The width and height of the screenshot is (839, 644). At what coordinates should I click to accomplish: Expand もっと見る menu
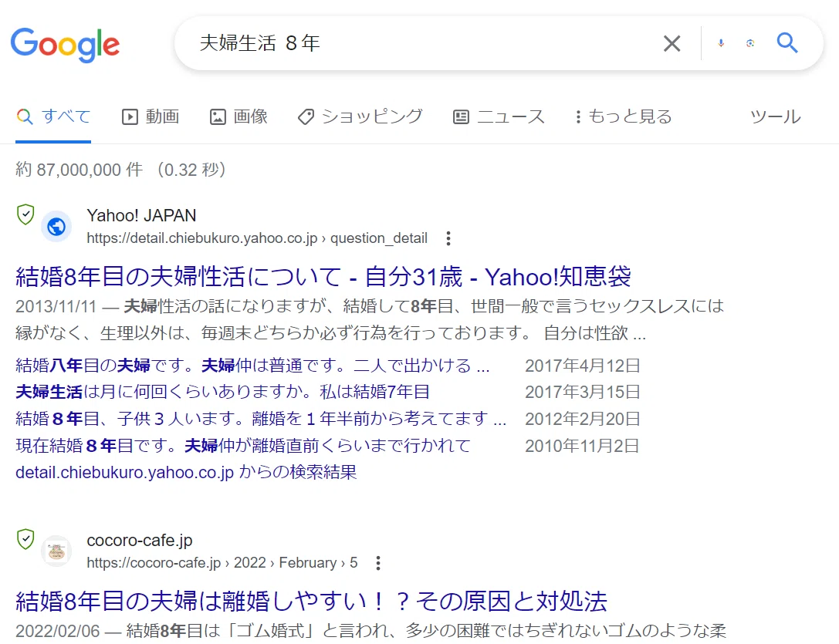(x=623, y=116)
